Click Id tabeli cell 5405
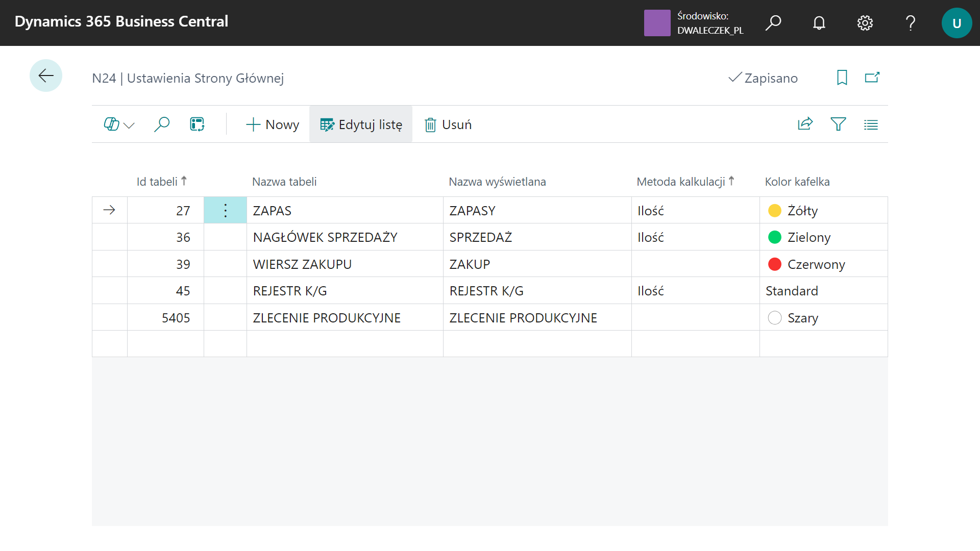Viewport: 980px width, 551px height. tap(165, 317)
